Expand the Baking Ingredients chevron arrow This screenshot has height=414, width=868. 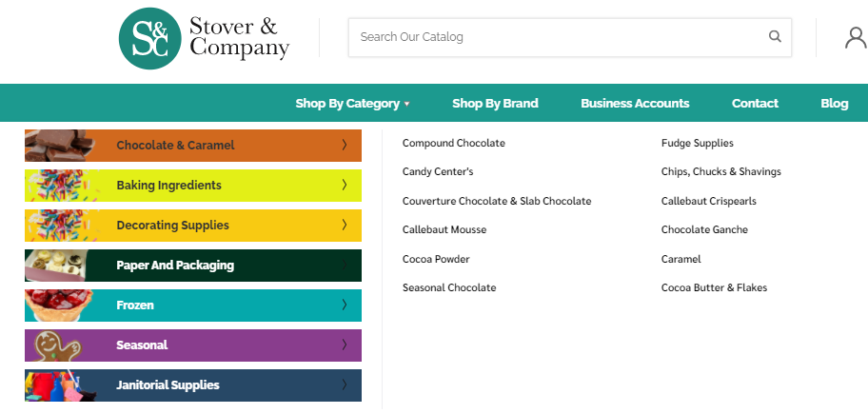(x=344, y=186)
